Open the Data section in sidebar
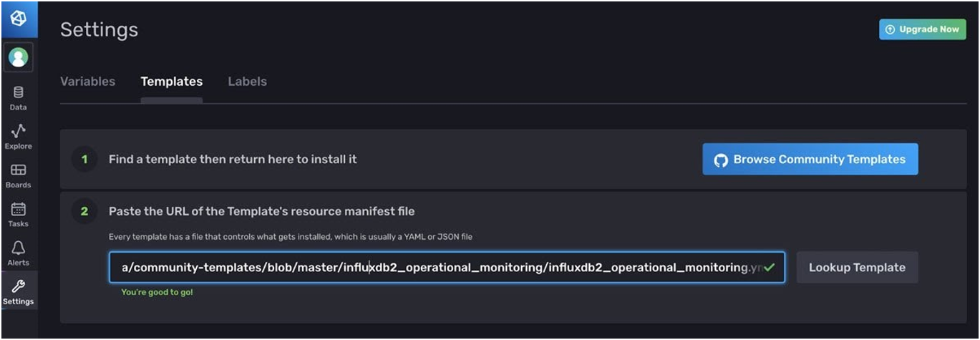This screenshot has width=980, height=340. coord(19,98)
